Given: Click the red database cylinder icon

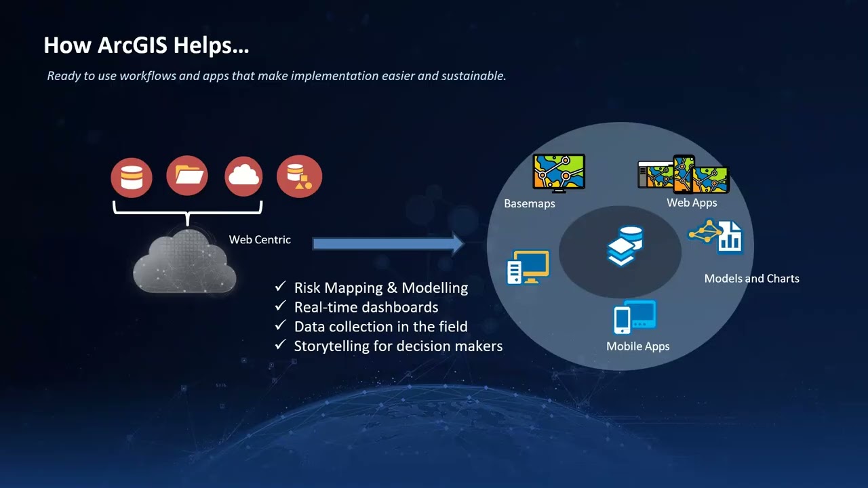Looking at the screenshot, I should pos(132,178).
